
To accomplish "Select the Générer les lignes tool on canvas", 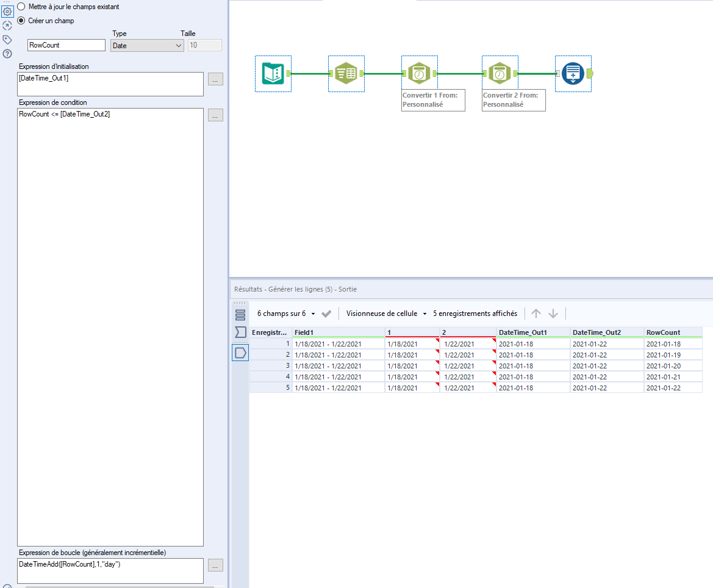I will pyautogui.click(x=346, y=73).
